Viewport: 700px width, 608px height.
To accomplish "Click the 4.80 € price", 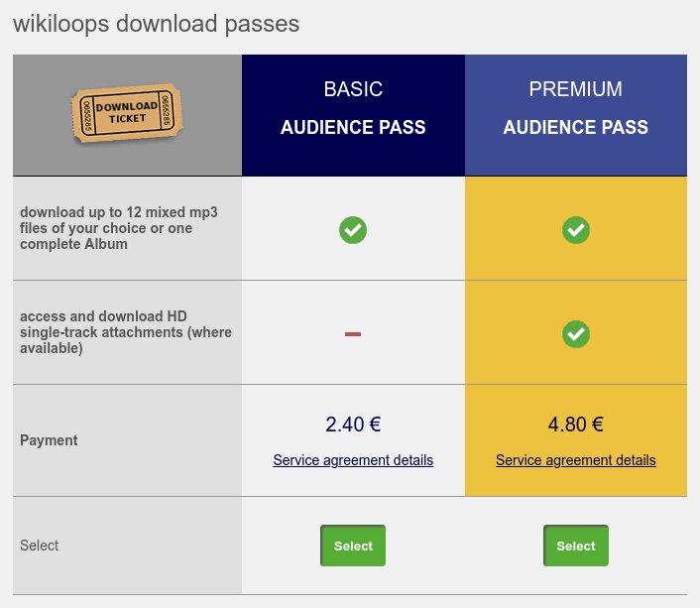I will [x=575, y=425].
